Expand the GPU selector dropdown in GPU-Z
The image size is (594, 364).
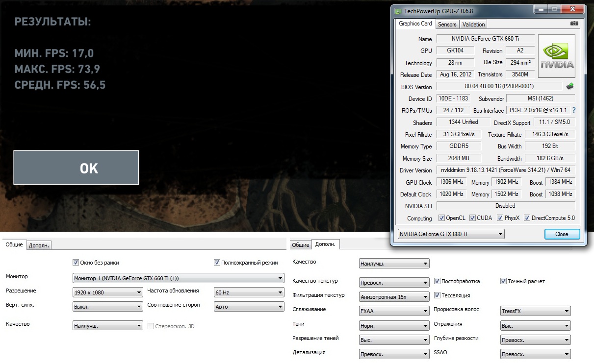tap(450, 234)
